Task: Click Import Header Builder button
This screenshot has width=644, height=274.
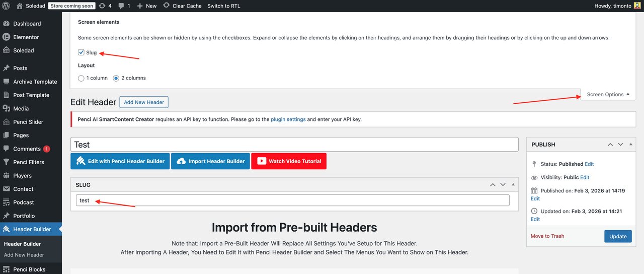Action: (210, 161)
